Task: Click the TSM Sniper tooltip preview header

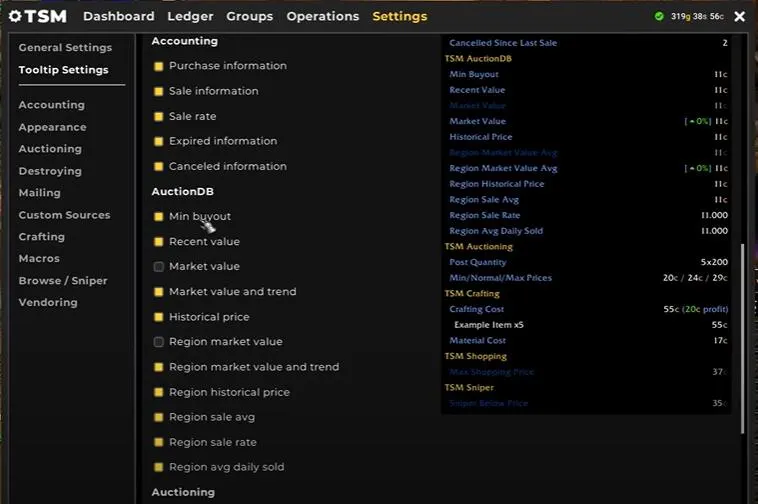Action: (x=469, y=388)
